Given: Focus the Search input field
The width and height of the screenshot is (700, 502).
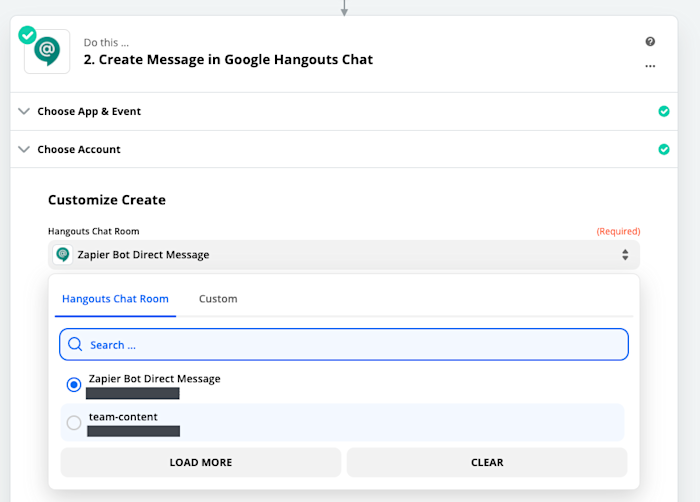Looking at the screenshot, I should click(344, 344).
